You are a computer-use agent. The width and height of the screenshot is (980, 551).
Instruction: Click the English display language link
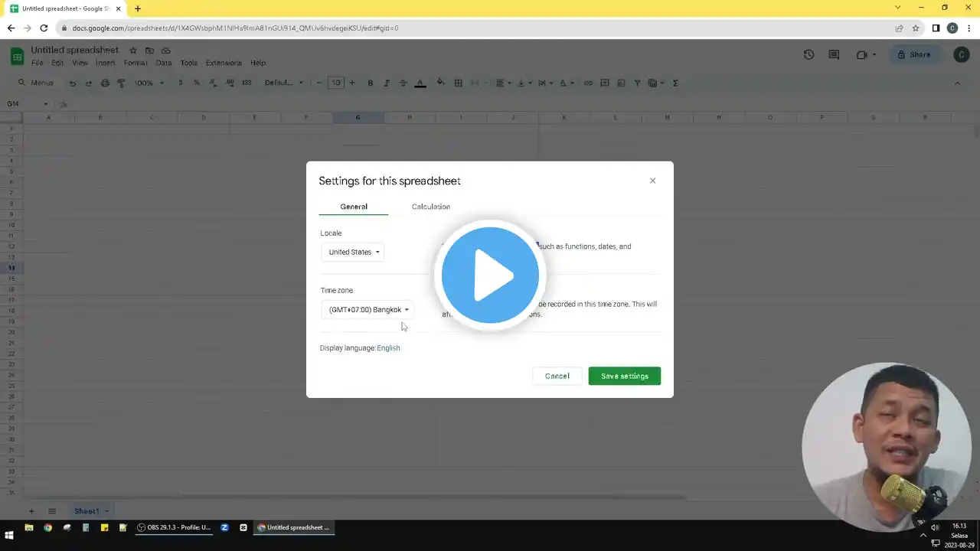pos(388,348)
